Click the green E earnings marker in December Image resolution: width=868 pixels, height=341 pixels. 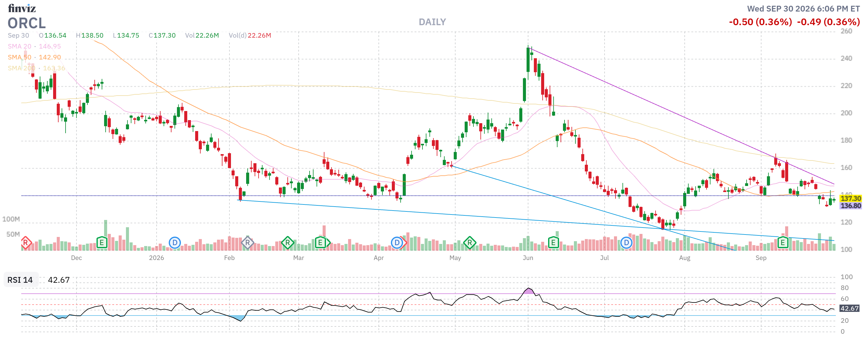pos(102,243)
